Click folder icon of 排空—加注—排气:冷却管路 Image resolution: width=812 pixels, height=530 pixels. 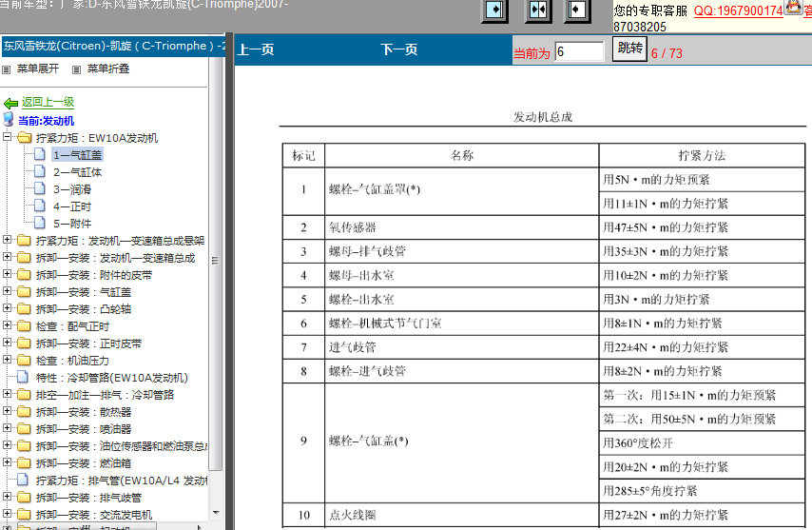coord(24,394)
